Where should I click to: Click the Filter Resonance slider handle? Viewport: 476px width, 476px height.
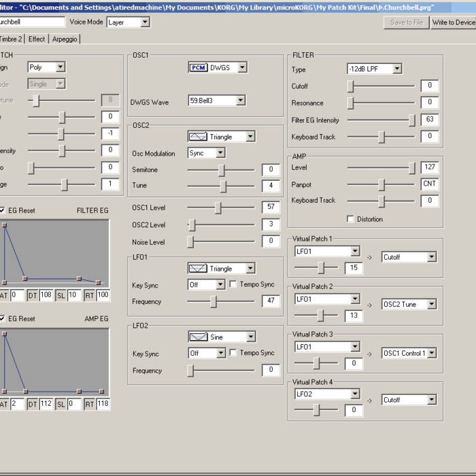[x=351, y=103]
